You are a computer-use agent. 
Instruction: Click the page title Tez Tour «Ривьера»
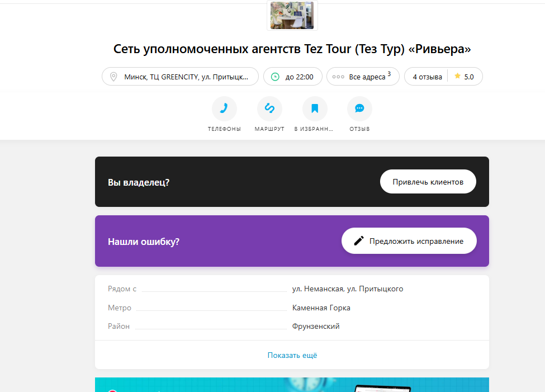click(292, 49)
